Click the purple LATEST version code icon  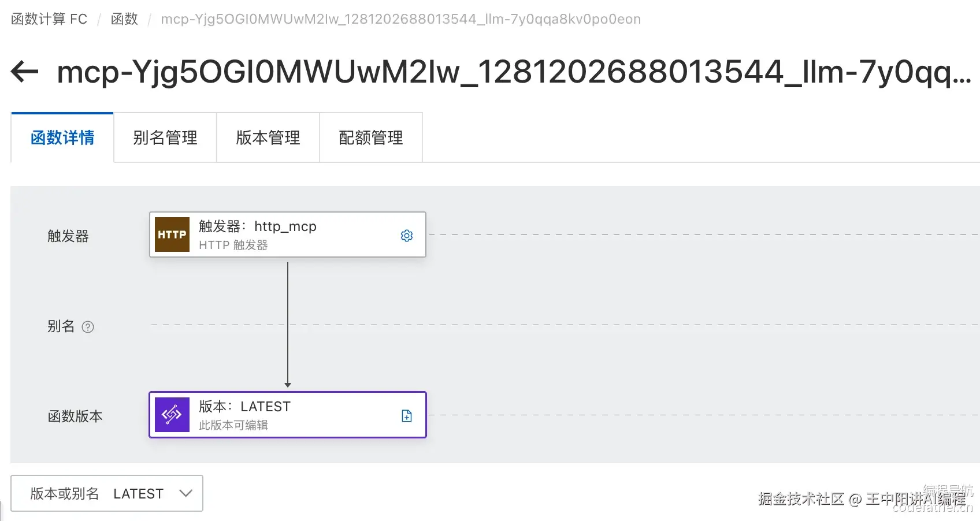click(172, 415)
